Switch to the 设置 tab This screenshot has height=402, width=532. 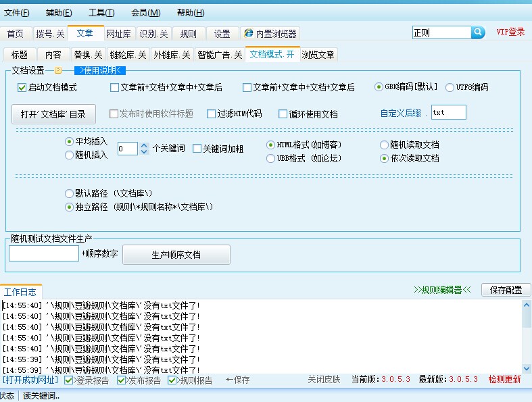pos(222,34)
